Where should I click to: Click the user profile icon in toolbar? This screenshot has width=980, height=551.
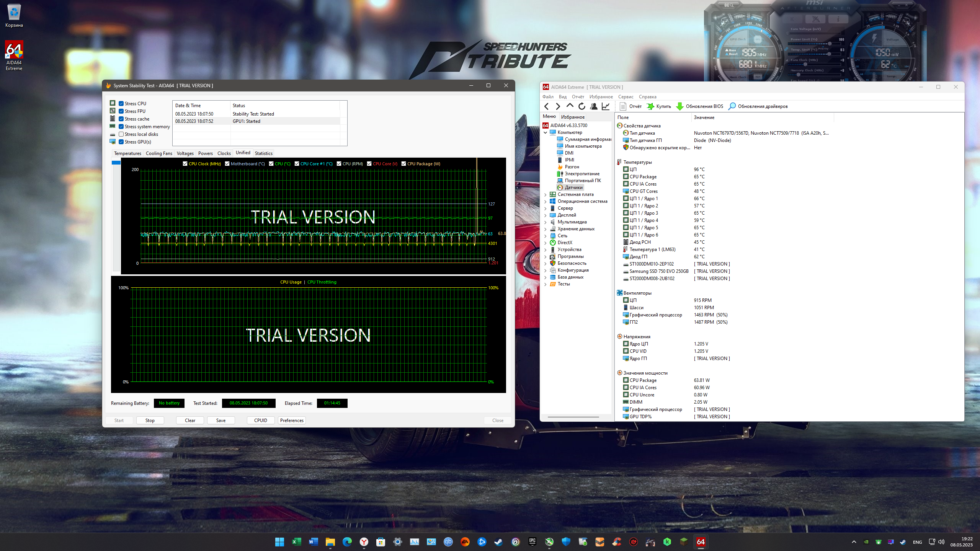(x=594, y=106)
